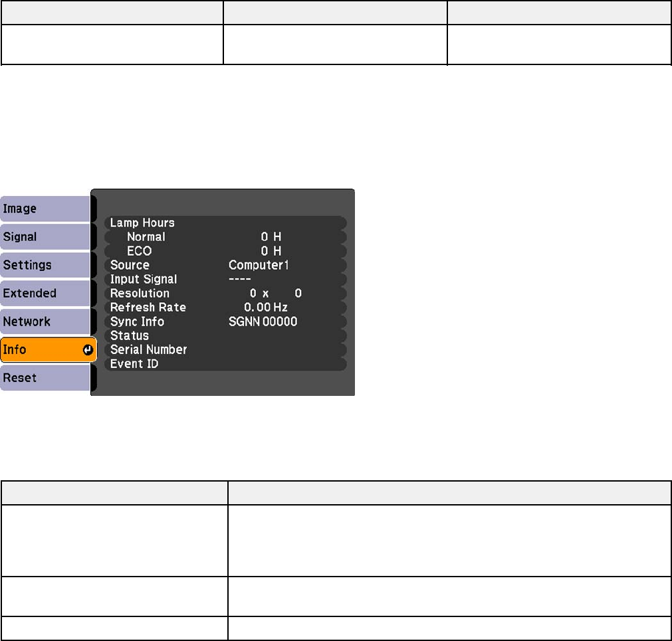The image size is (672, 641).
Task: Select the Extended menu tab
Action: 45,294
